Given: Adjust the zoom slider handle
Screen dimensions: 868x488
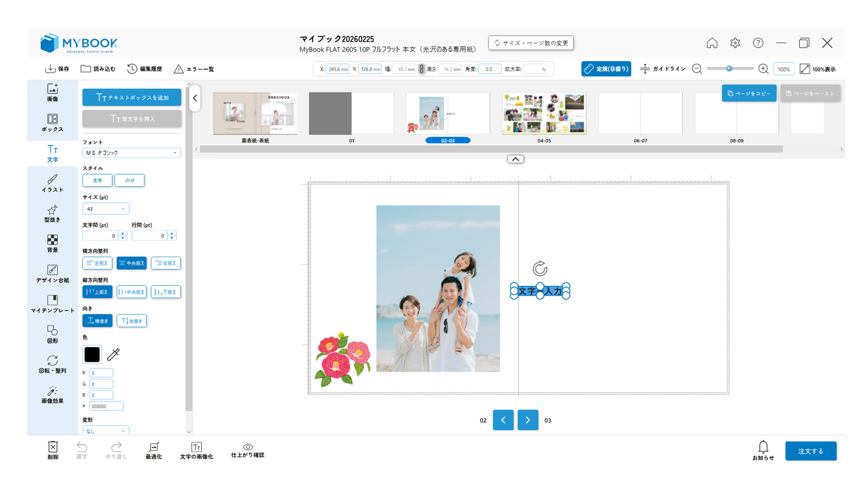Looking at the screenshot, I should (729, 68).
